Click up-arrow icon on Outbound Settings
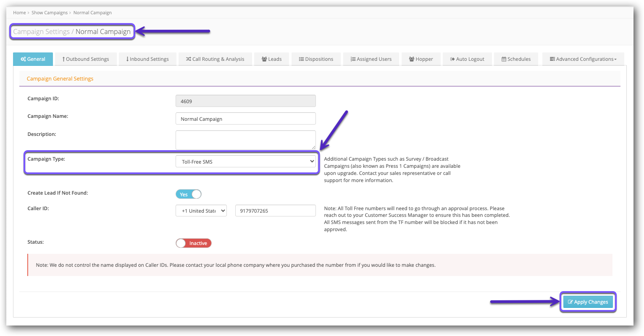The height and width of the screenshot is (336, 644). 63,59
